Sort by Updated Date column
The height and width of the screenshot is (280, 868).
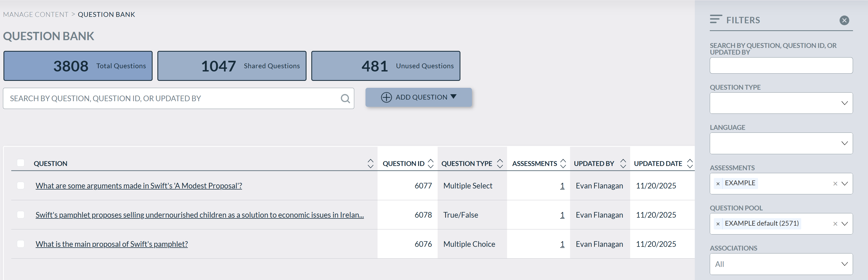click(690, 164)
